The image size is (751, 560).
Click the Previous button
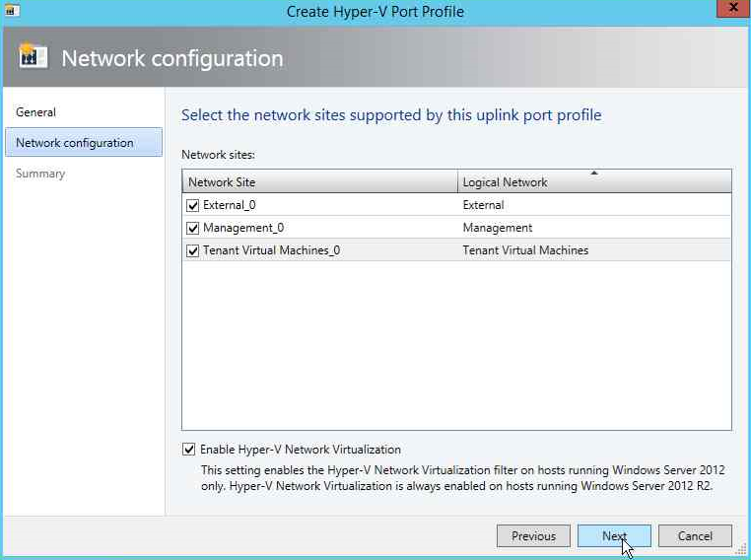(x=533, y=535)
